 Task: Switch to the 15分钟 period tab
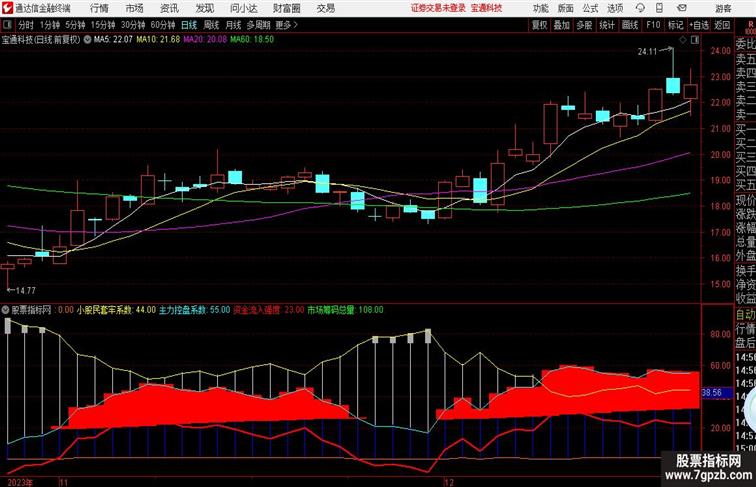103,25
